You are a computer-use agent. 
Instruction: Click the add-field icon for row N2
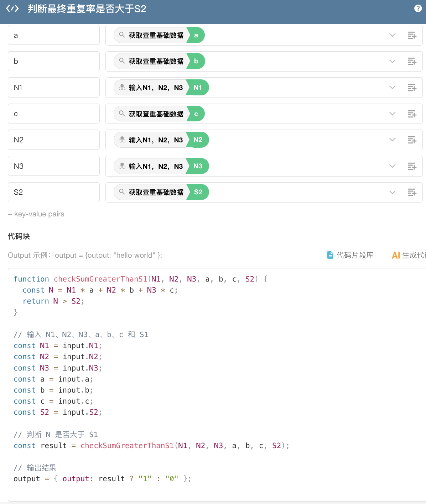412,140
